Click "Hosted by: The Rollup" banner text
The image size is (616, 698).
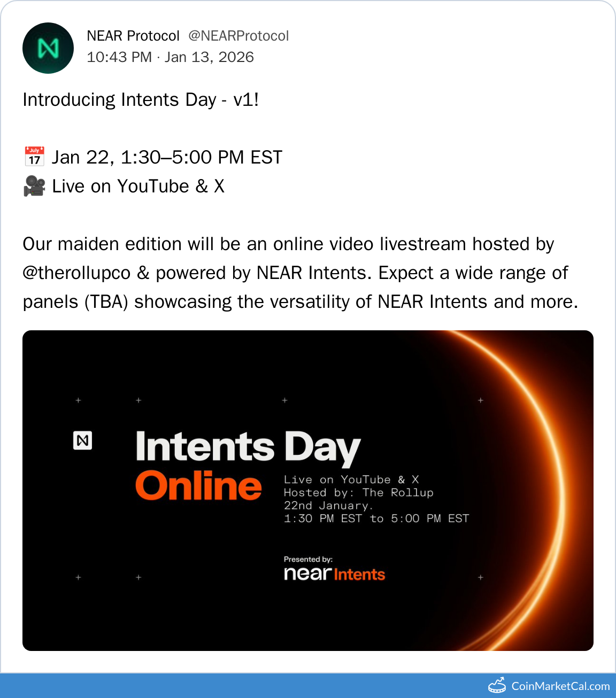click(358, 493)
